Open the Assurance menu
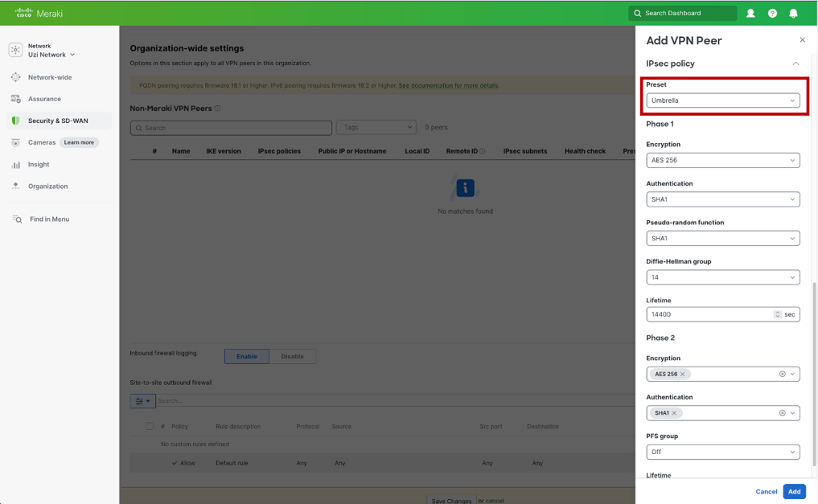The image size is (818, 504). 44,99
